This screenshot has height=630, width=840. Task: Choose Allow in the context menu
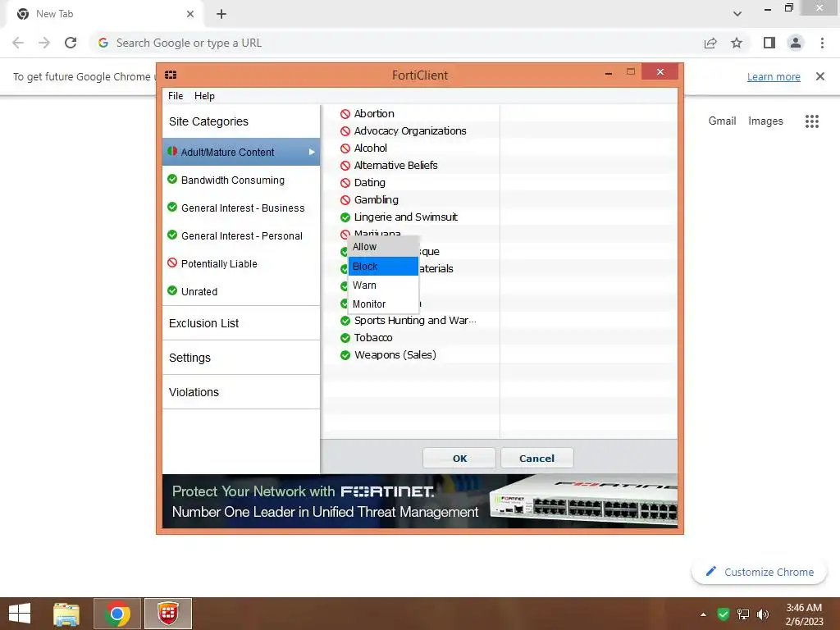pos(383,247)
